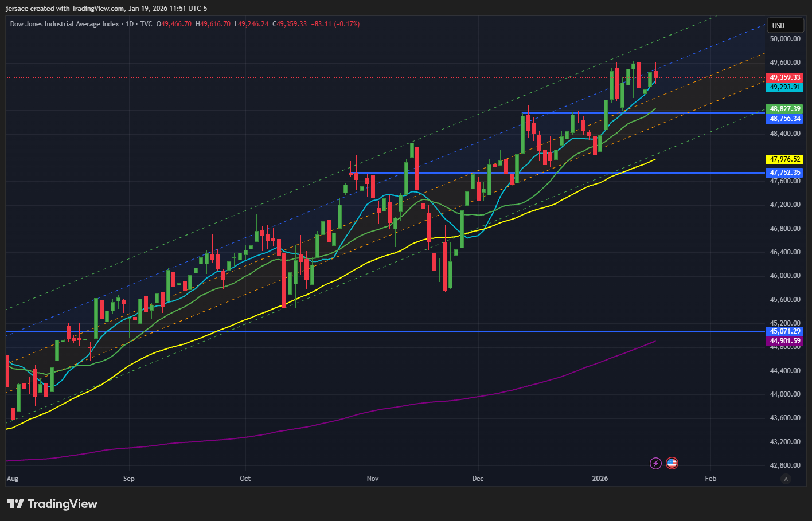Screen dimensions: 812x521
Task: Click the 43,200.00 price axis value
Action: [x=785, y=442]
